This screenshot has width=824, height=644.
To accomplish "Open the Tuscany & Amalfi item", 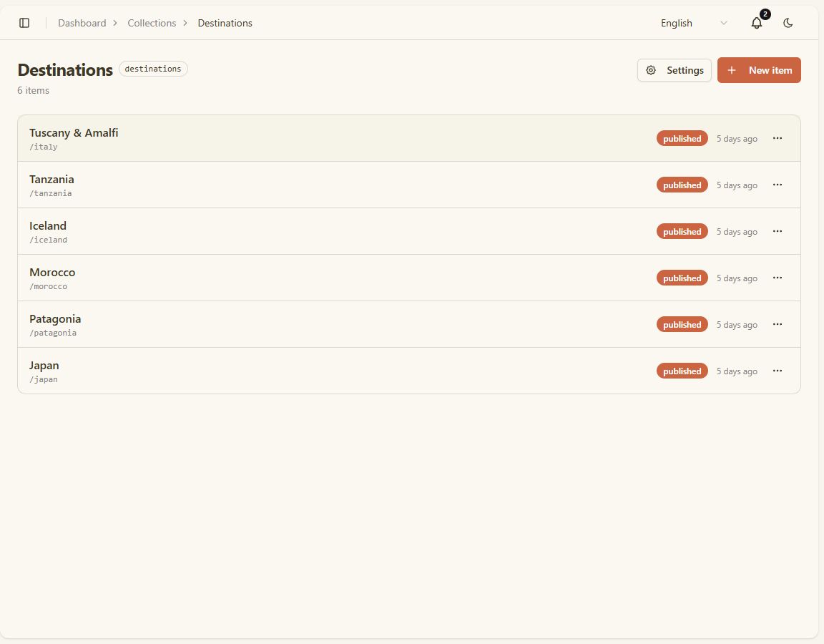I will (x=409, y=138).
